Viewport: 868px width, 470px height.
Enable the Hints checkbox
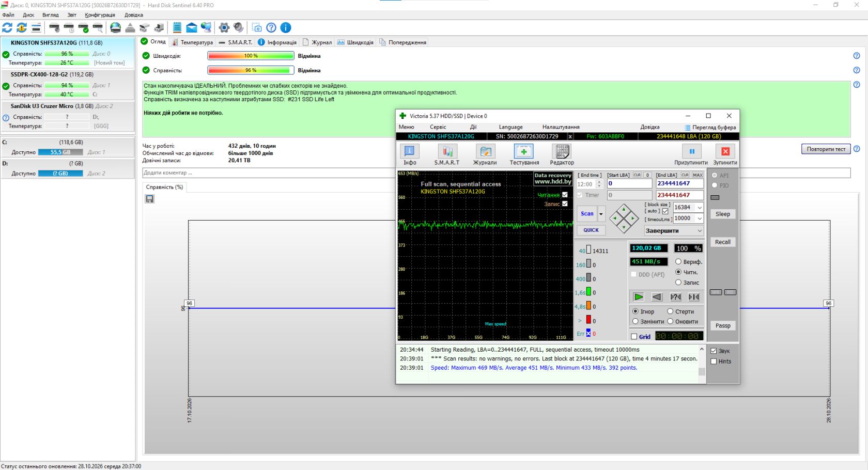714,362
